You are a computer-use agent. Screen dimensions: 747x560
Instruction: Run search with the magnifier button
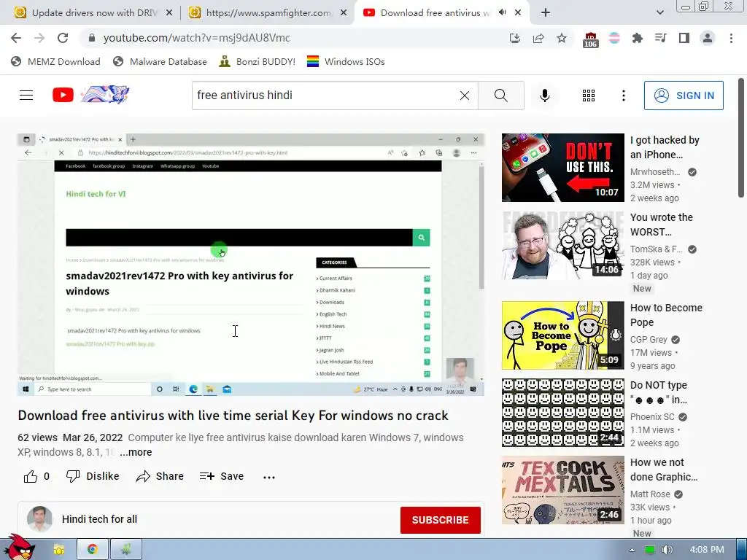pyautogui.click(x=500, y=96)
